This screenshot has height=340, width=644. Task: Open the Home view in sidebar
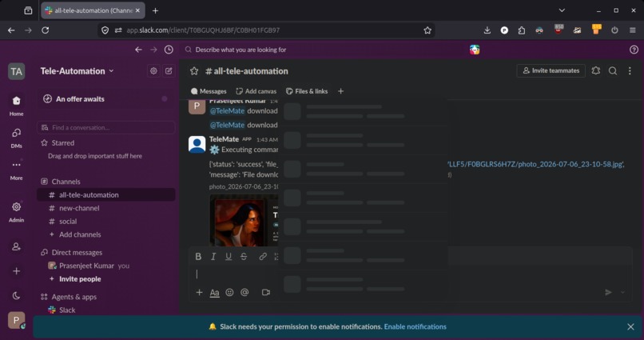coord(16,106)
